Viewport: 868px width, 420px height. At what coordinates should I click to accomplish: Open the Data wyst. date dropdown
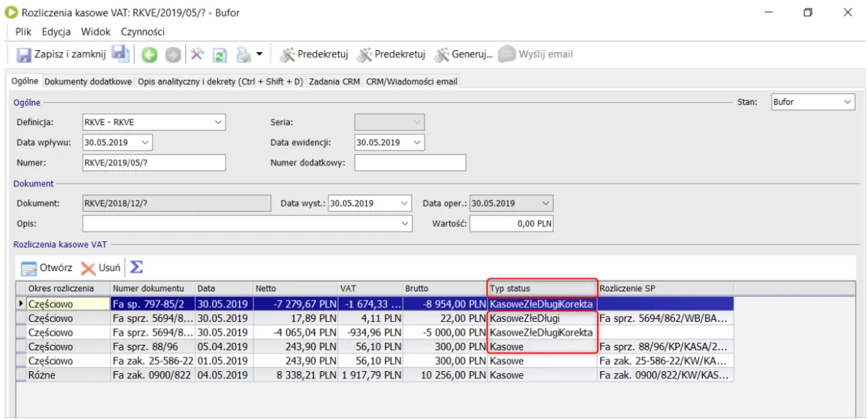click(405, 203)
